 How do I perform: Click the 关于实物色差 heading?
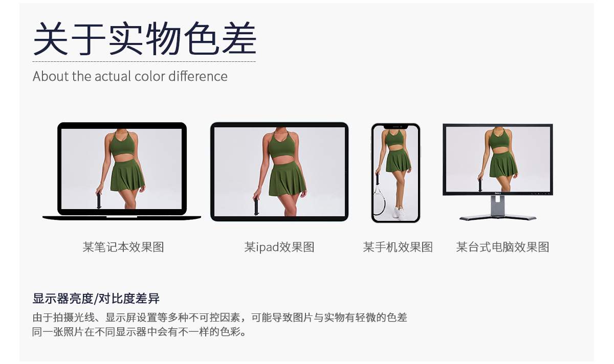point(144,39)
